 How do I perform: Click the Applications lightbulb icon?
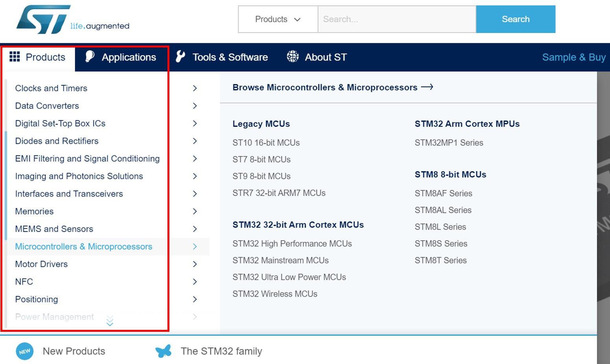[90, 57]
